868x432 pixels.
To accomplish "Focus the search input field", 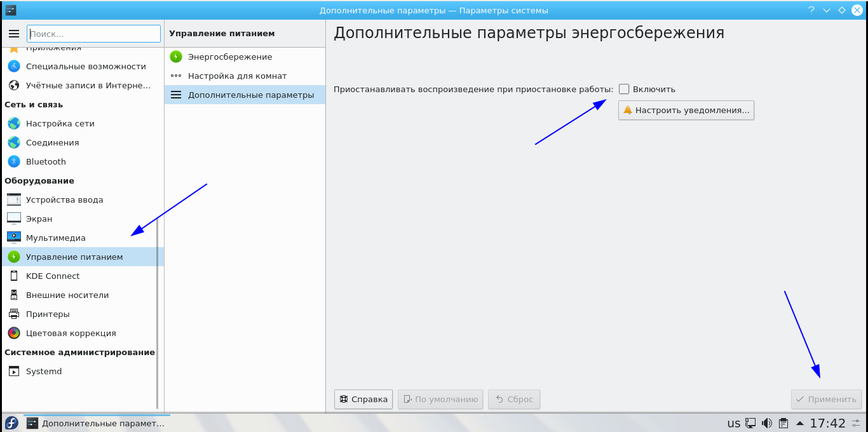I will coord(94,34).
